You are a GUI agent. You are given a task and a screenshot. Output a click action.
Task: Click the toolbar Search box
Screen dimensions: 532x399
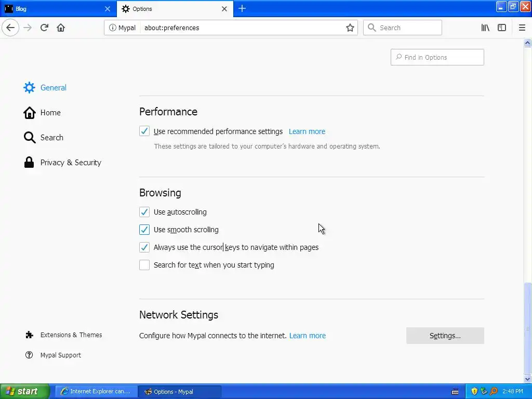click(403, 28)
